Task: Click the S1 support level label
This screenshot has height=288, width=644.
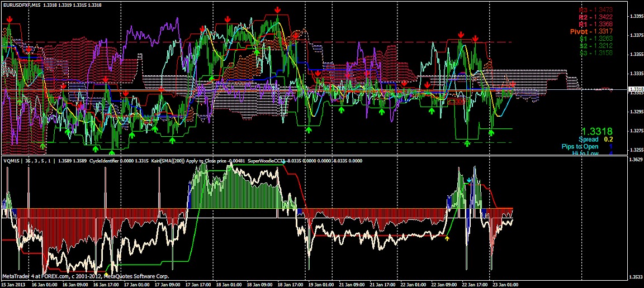Action: click(596, 39)
